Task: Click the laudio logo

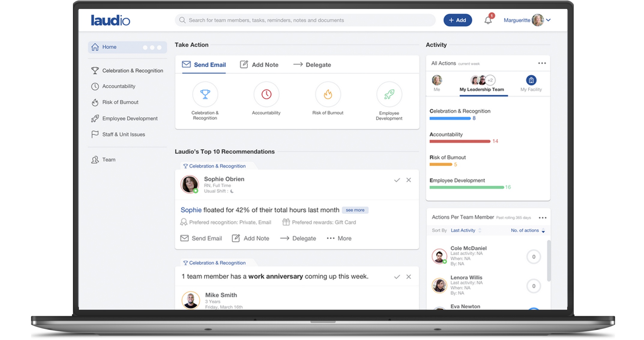Action: coord(110,20)
